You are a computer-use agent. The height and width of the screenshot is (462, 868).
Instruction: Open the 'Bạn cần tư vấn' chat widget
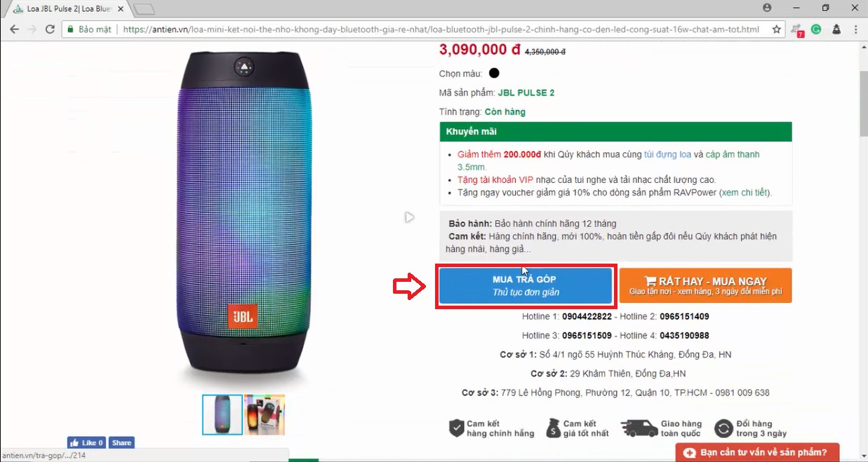pos(757,452)
